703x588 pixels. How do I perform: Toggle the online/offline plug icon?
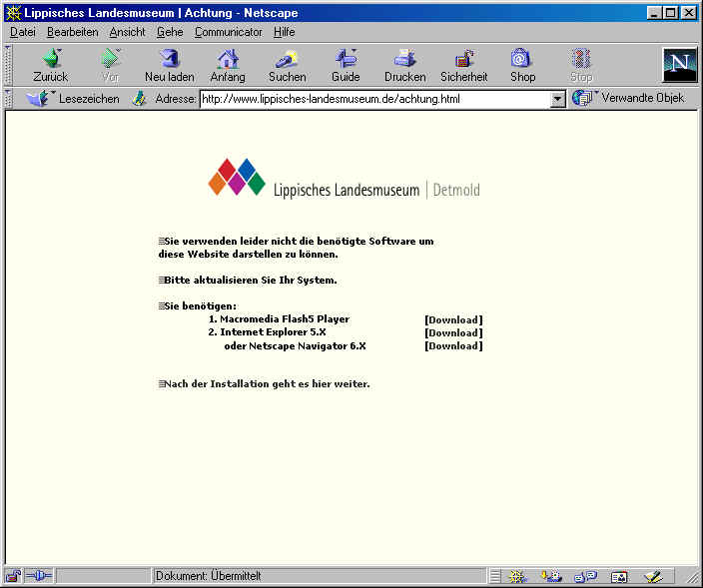39,575
